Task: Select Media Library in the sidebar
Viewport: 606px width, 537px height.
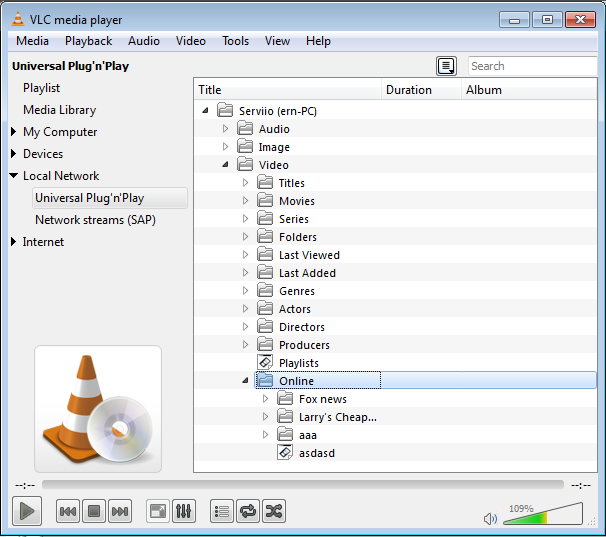Action: [x=60, y=110]
